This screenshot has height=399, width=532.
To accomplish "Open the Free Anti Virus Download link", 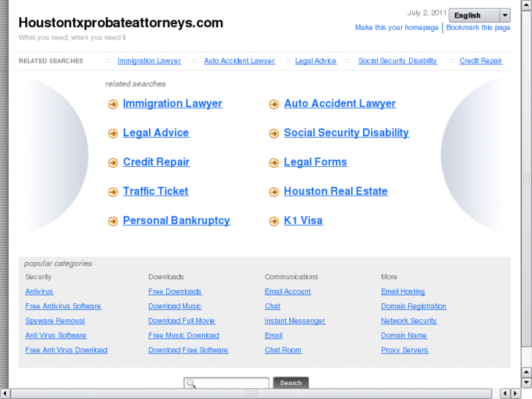I will click(66, 350).
